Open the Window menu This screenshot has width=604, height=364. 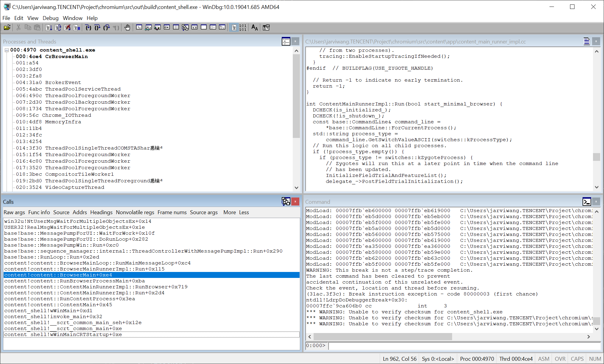pos(72,18)
